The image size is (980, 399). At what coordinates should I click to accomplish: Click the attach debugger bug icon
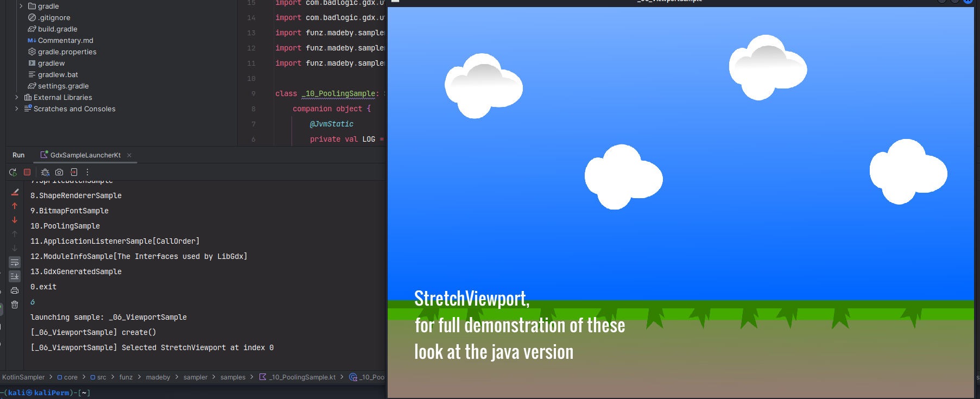point(45,172)
